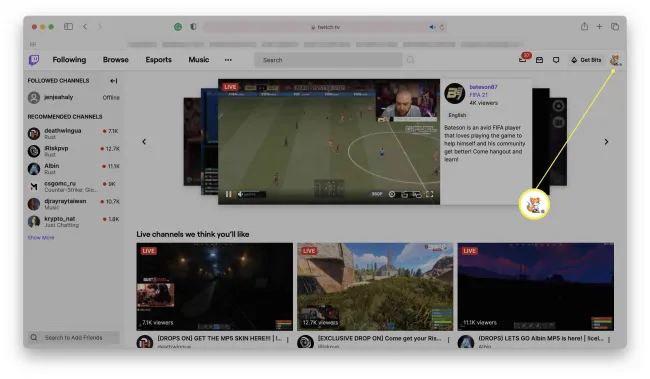Toggle theatre mode in the player
Screen dimensions: 650x379
point(417,194)
